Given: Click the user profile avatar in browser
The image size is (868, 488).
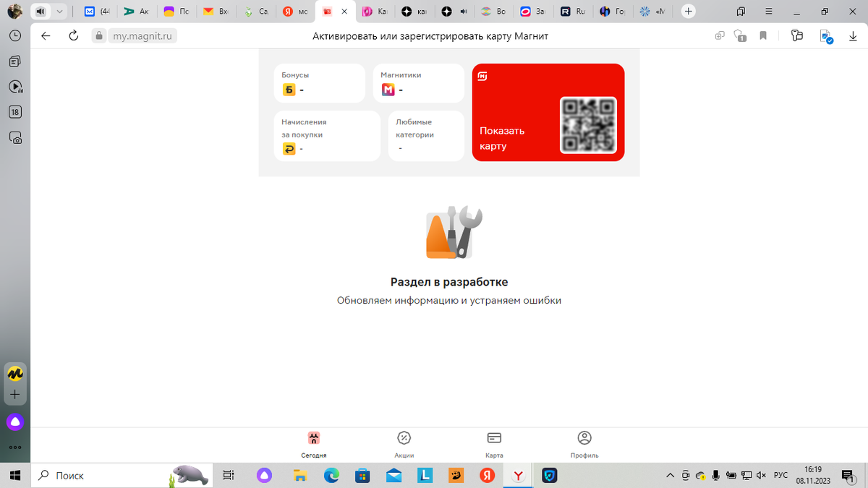Looking at the screenshot, I should [x=14, y=11].
